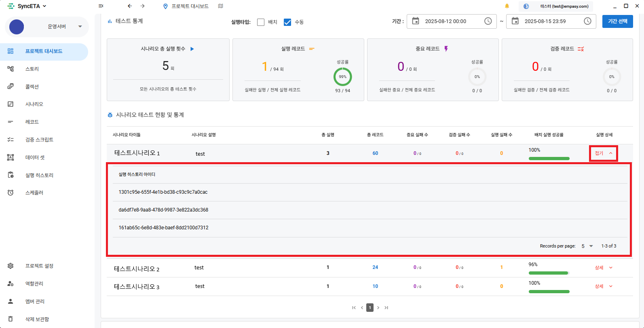Open the start date calendar icon
This screenshot has width=644, height=328.
tap(416, 21)
